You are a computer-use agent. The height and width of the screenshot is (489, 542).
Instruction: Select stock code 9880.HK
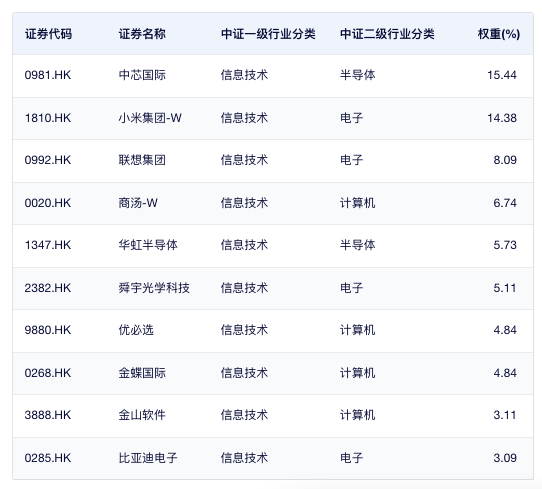pos(48,330)
